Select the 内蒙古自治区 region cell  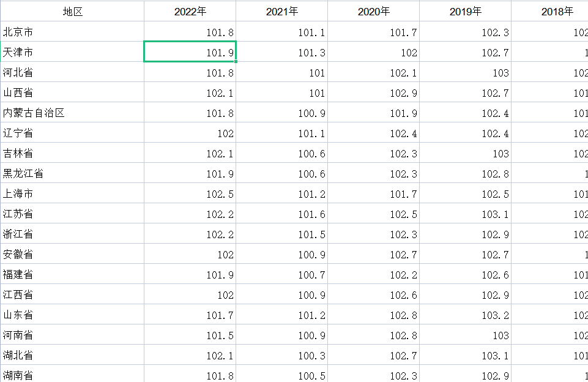(x=72, y=113)
